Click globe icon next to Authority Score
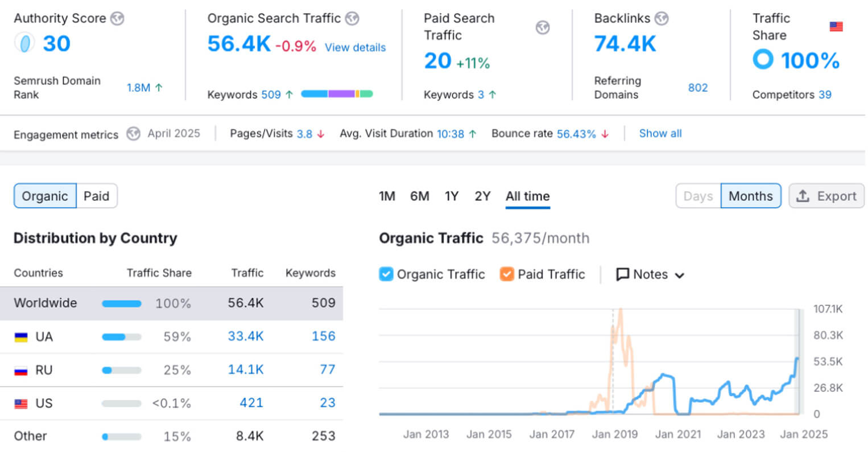 click(x=117, y=19)
